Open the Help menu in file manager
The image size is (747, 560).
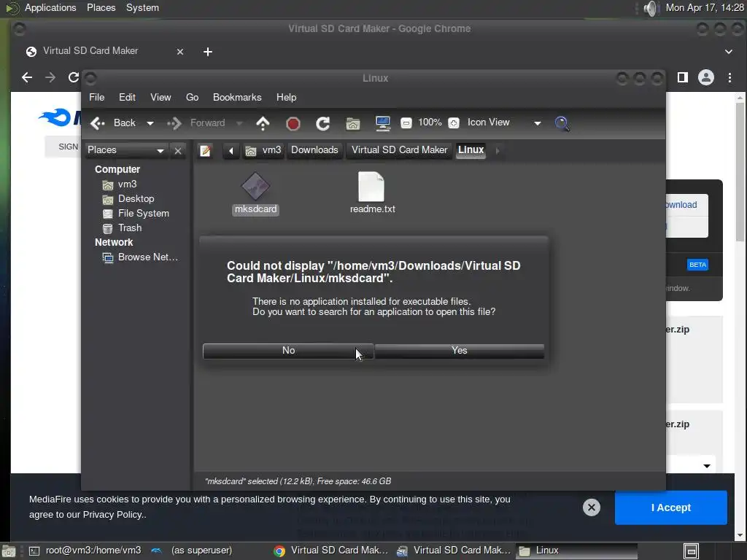pos(286,97)
